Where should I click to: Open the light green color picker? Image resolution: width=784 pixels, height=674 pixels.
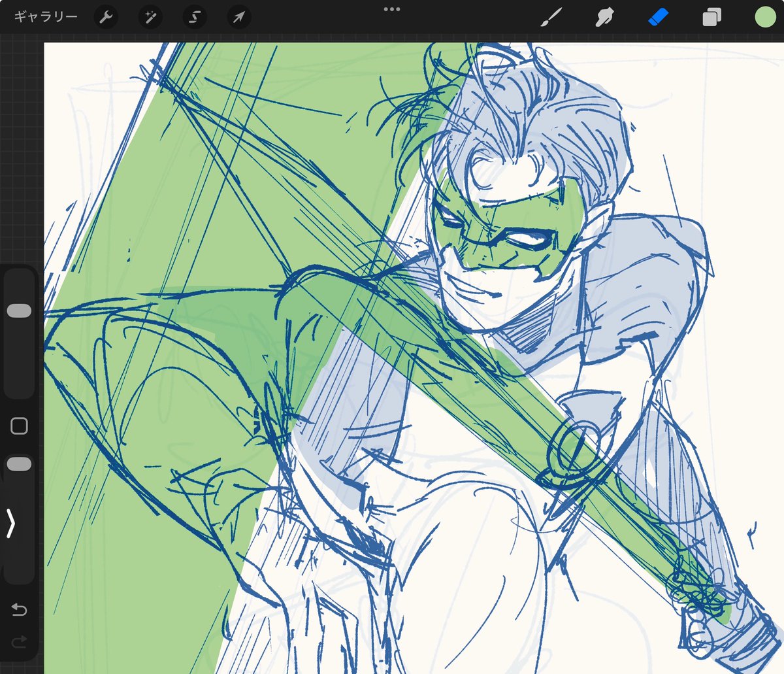tap(765, 17)
